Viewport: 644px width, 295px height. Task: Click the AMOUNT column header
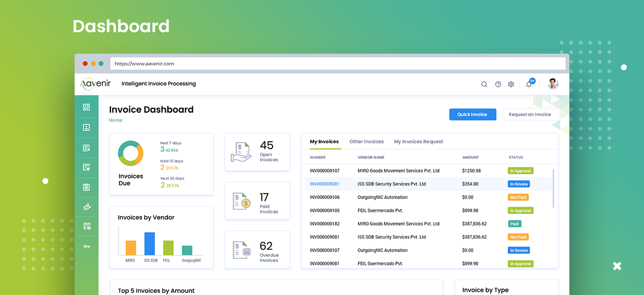(470, 158)
